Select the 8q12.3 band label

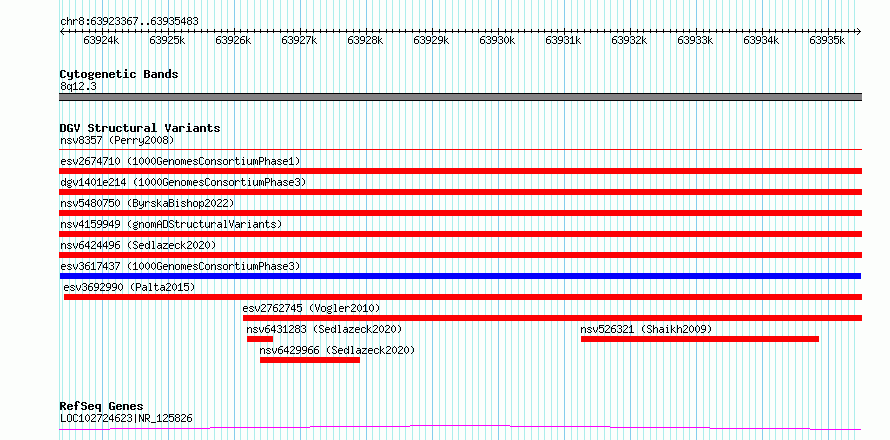point(78,86)
